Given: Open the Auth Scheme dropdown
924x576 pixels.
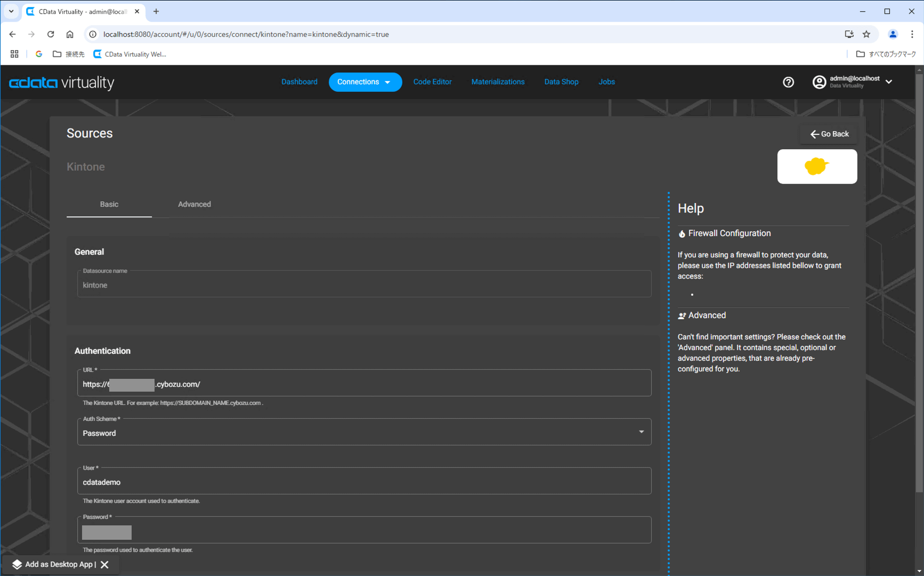Looking at the screenshot, I should coord(364,432).
